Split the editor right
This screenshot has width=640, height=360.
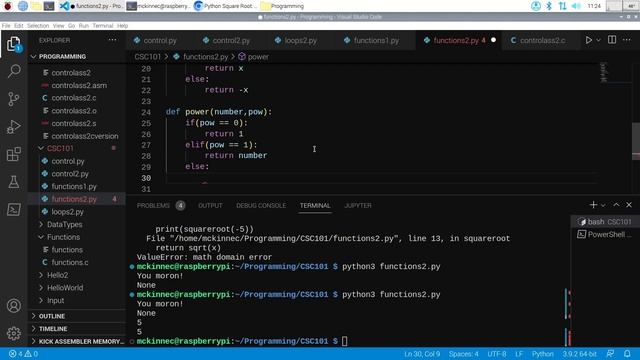pyautogui.click(x=612, y=40)
